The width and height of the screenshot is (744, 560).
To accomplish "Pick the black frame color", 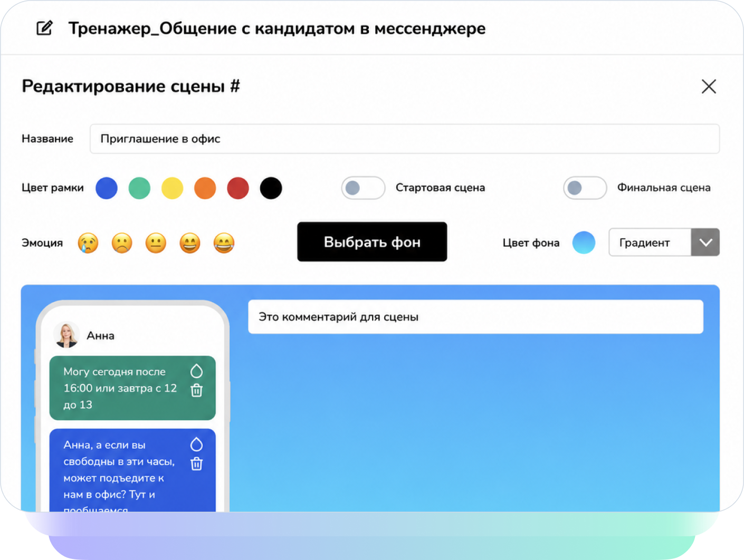I will point(271,188).
